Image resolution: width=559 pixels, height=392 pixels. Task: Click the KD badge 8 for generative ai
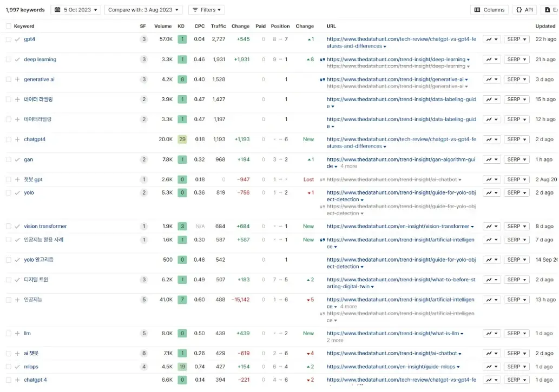pyautogui.click(x=182, y=79)
